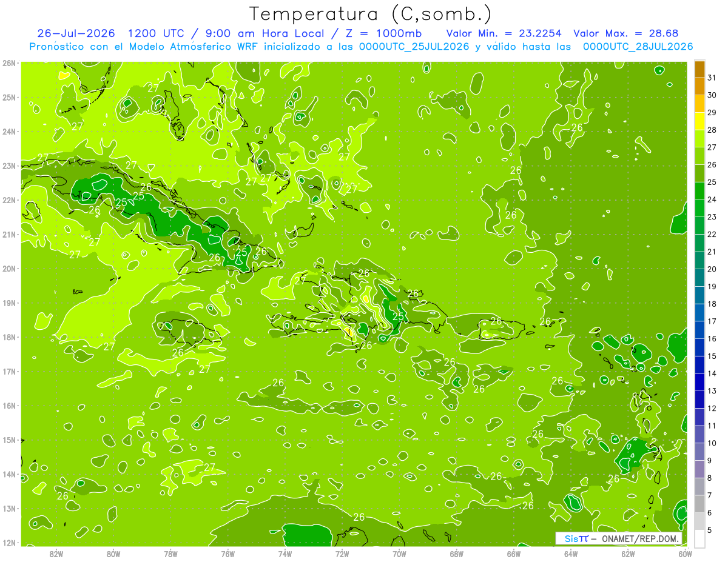Select the purple color scale segment between 9 and 10
Viewport: 728px width, 562px height.
(699, 452)
